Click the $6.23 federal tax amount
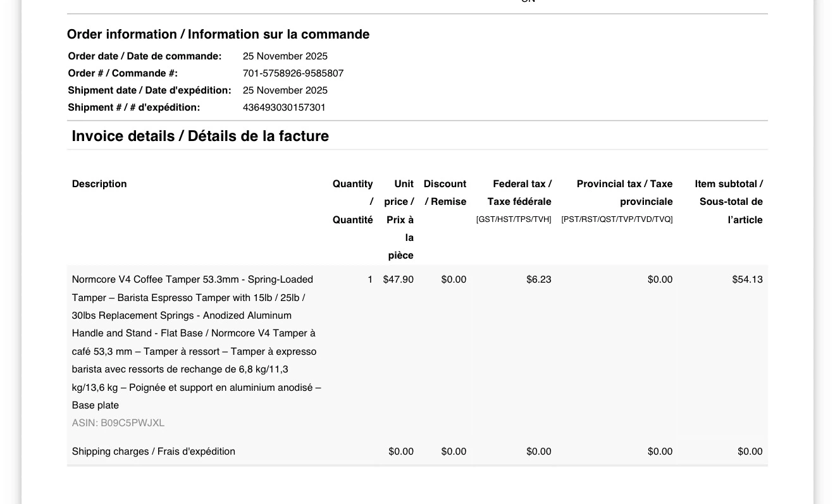The width and height of the screenshot is (835, 504). point(539,280)
